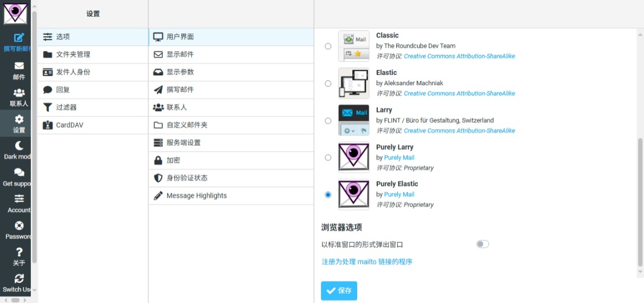Select 身份验证状态 authentication status settings

click(231, 178)
